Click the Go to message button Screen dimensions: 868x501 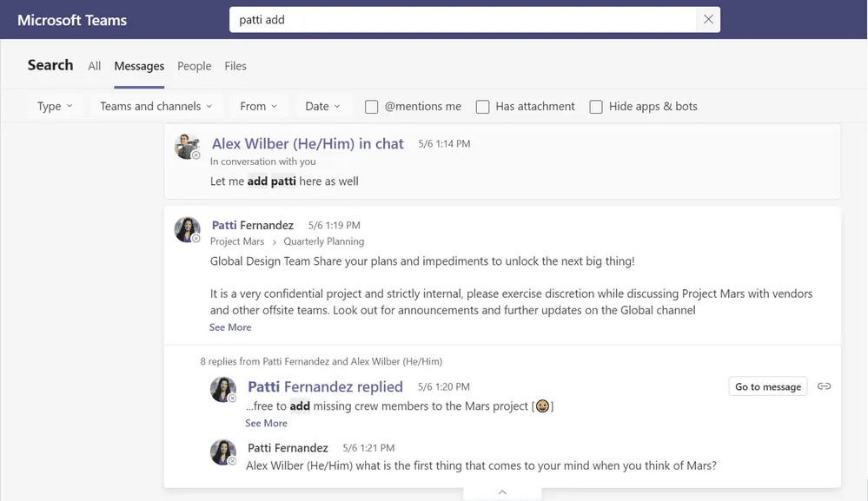pyautogui.click(x=767, y=386)
